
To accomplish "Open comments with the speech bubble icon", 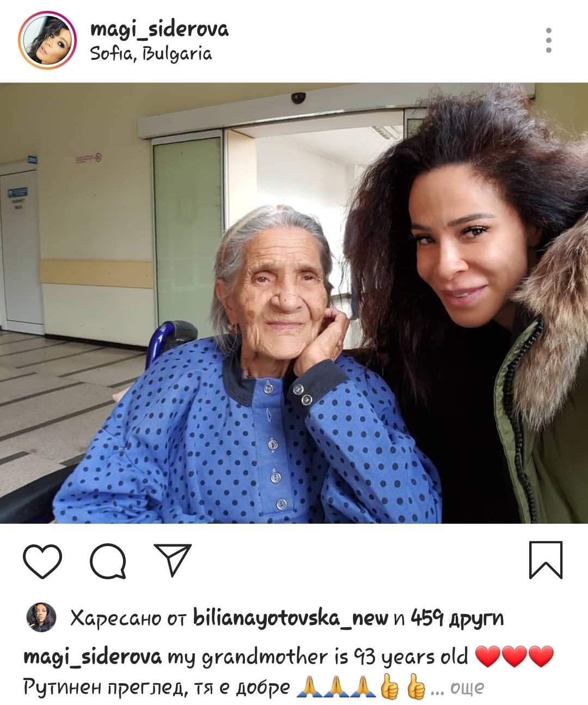I will (108, 561).
